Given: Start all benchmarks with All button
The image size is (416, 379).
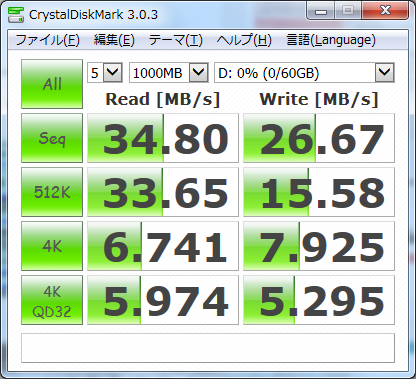Looking at the screenshot, I should coord(52,84).
